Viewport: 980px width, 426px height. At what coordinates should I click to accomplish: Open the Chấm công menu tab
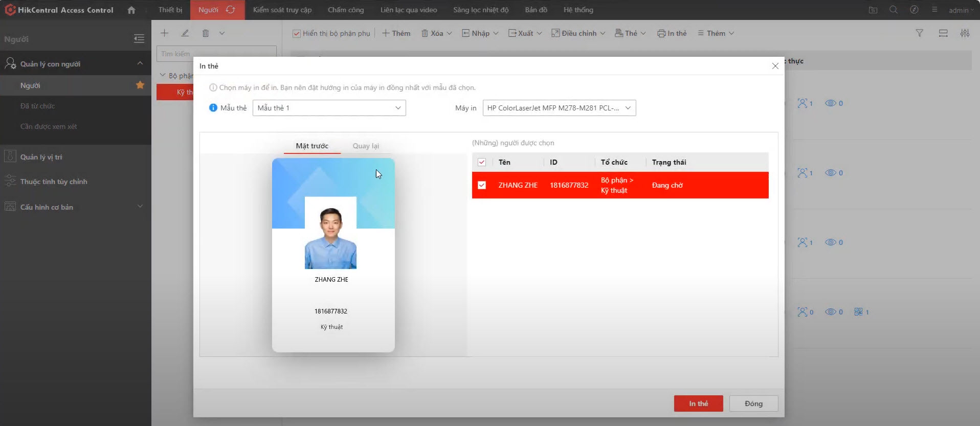tap(346, 10)
